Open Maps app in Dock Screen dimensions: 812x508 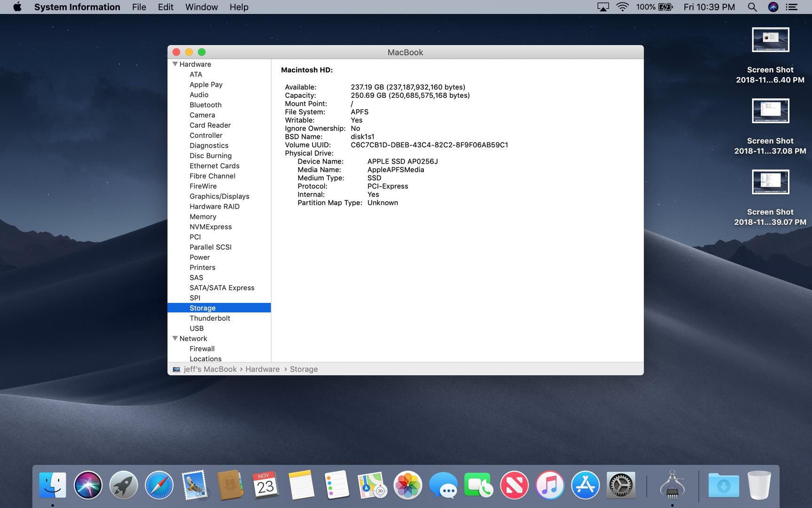pos(372,484)
